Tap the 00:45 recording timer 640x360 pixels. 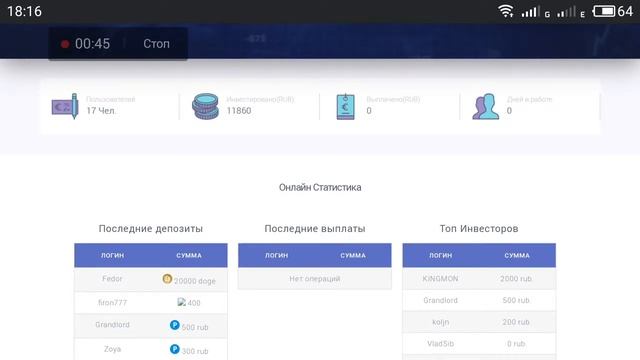pyautogui.click(x=92, y=44)
